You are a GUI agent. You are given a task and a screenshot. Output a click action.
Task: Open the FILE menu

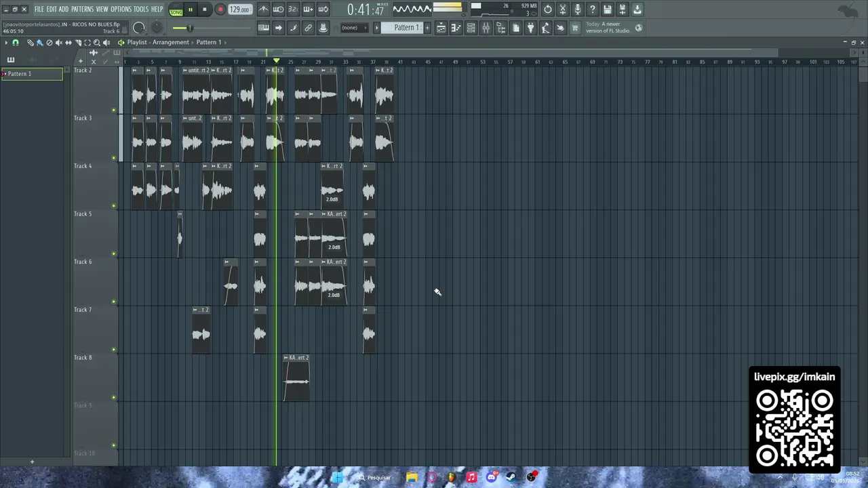tap(39, 9)
